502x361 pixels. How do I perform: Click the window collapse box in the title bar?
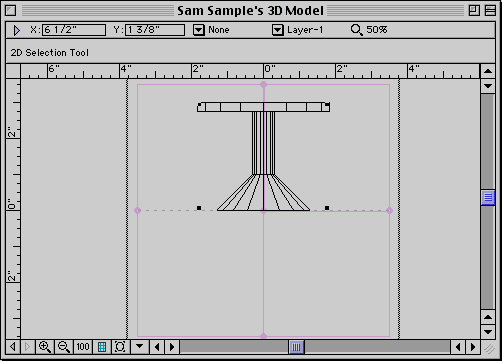(490, 11)
